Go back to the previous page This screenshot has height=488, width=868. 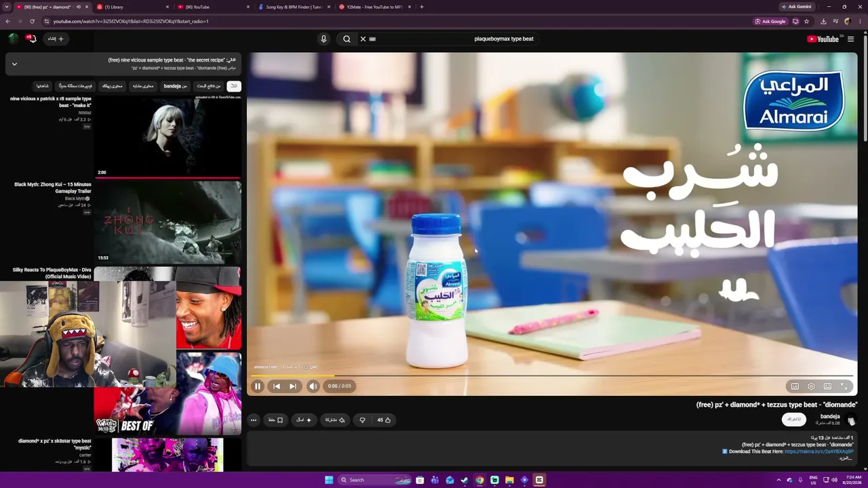(x=8, y=21)
